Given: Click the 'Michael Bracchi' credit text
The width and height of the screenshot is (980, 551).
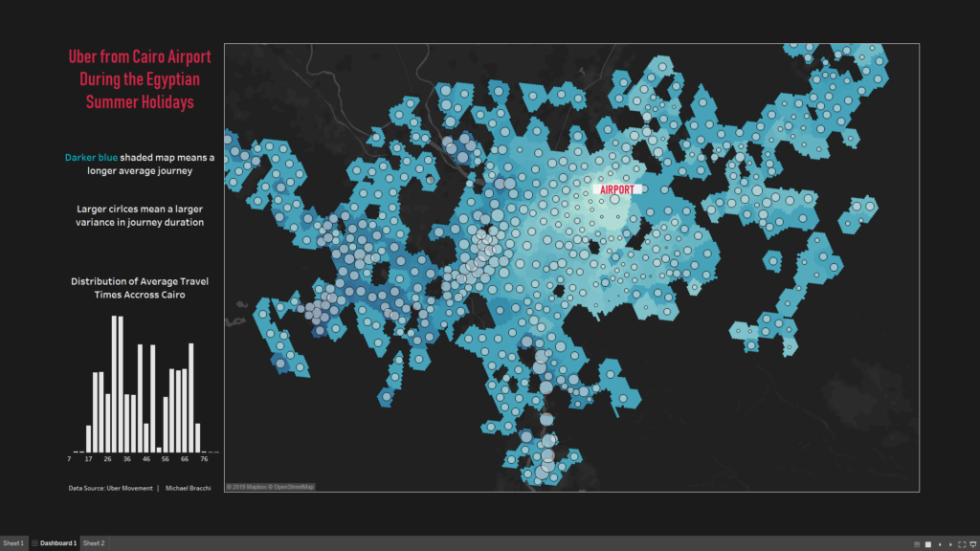Looking at the screenshot, I should [189, 489].
